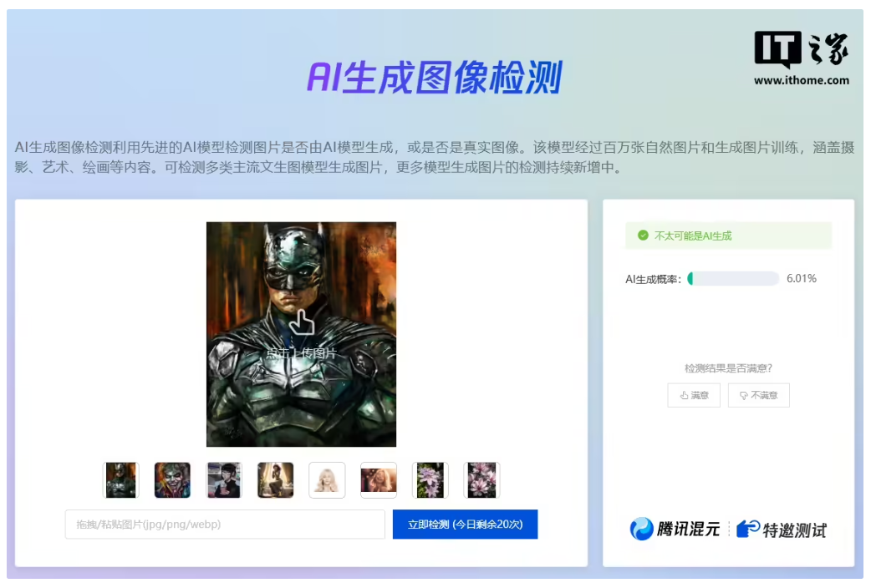Click the 特邀测试 badge icon
Image resolution: width=871 pixels, height=588 pixels.
pyautogui.click(x=747, y=529)
